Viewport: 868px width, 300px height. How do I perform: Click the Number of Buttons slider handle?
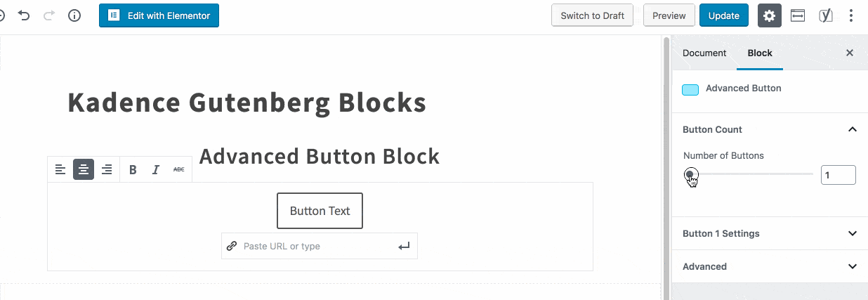click(690, 174)
